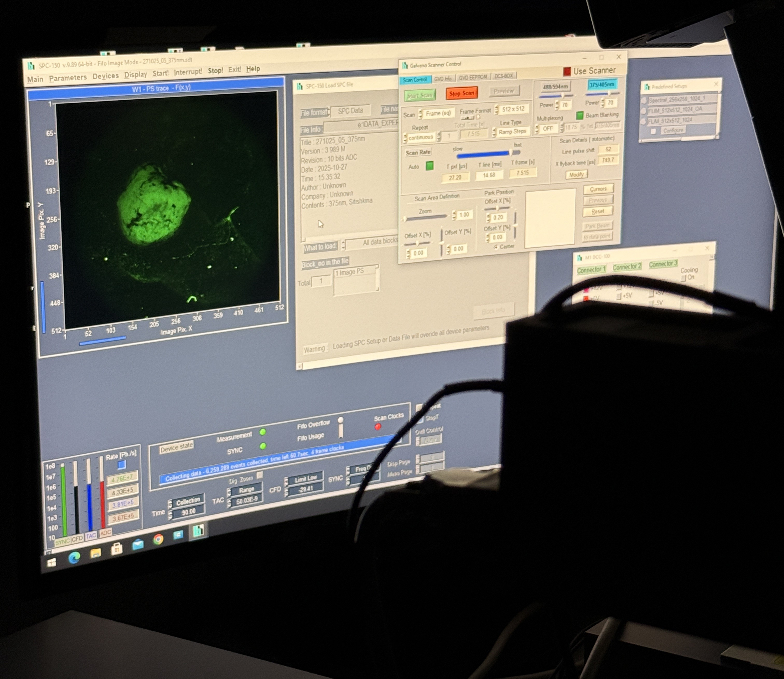Open Microsoft Store from the taskbar
The width and height of the screenshot is (784, 679).
(117, 549)
